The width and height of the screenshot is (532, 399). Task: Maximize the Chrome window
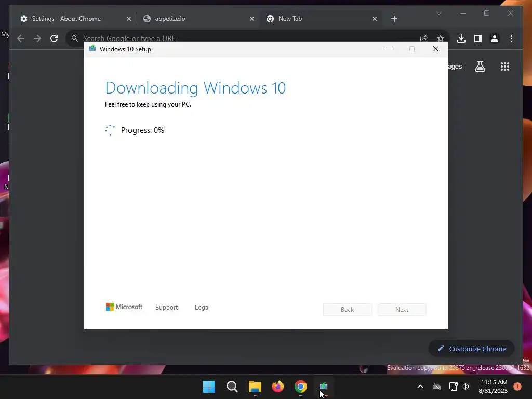pos(486,13)
